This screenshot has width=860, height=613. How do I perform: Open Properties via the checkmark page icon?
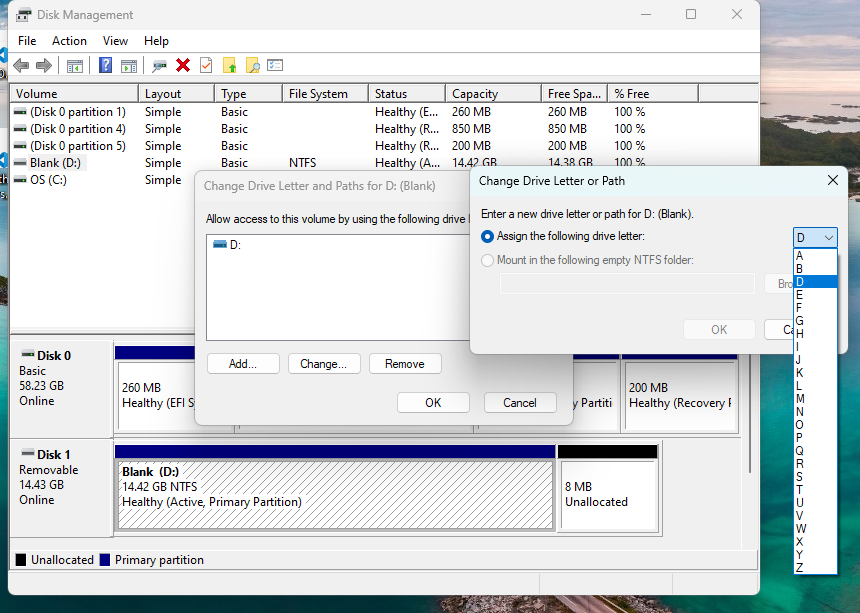[x=206, y=65]
